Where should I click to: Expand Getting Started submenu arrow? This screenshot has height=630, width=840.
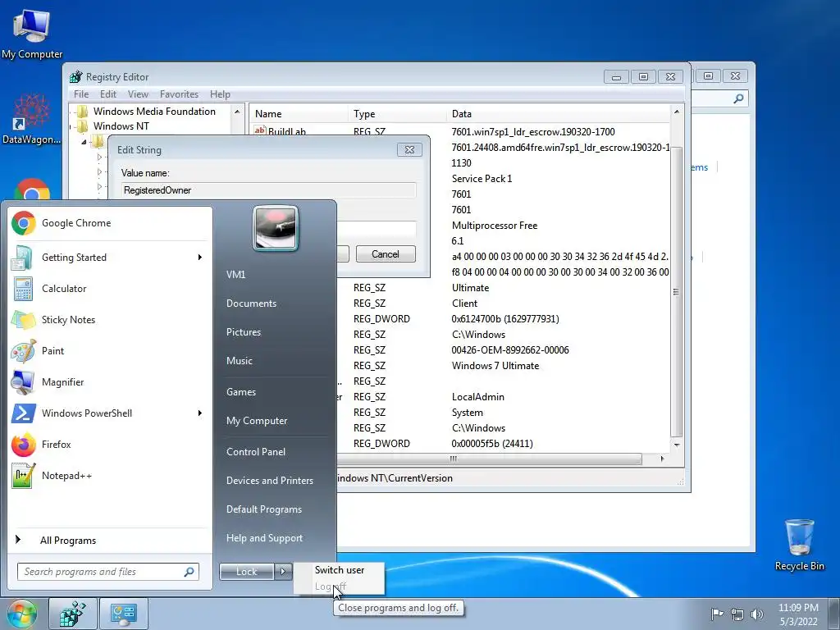point(200,258)
